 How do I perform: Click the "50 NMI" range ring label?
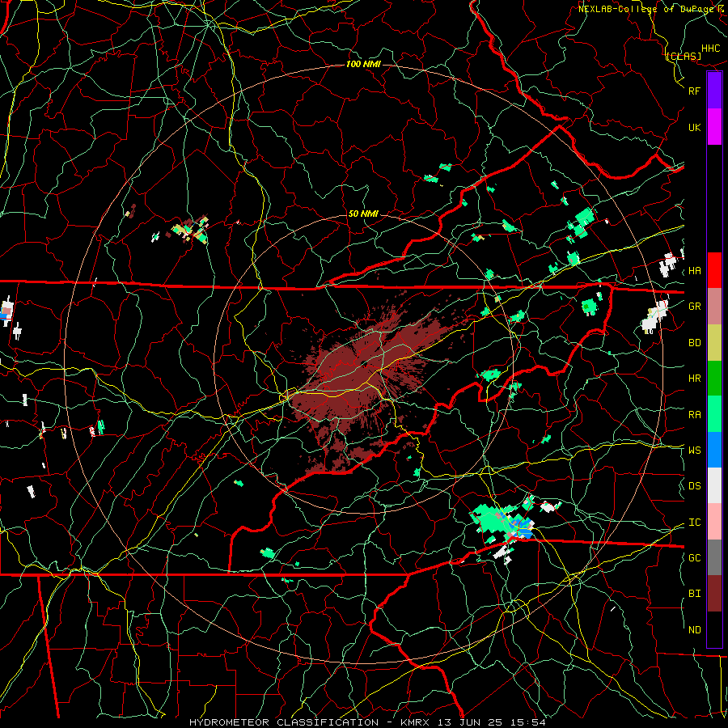coord(363,214)
